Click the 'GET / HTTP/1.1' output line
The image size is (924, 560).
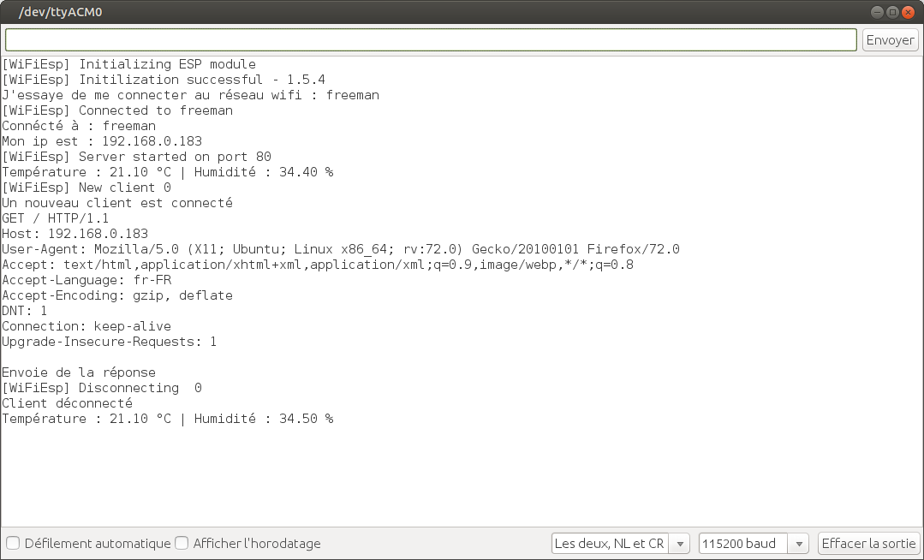coord(55,218)
